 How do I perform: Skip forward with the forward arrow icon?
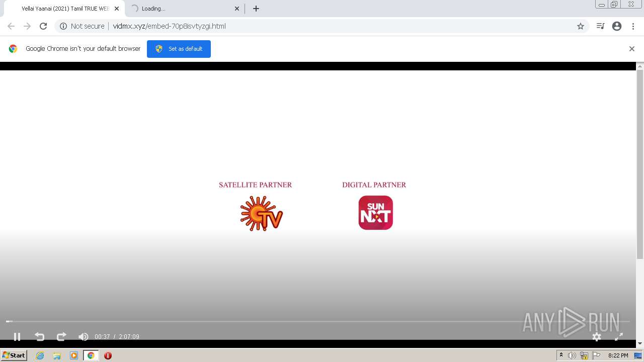click(x=61, y=337)
